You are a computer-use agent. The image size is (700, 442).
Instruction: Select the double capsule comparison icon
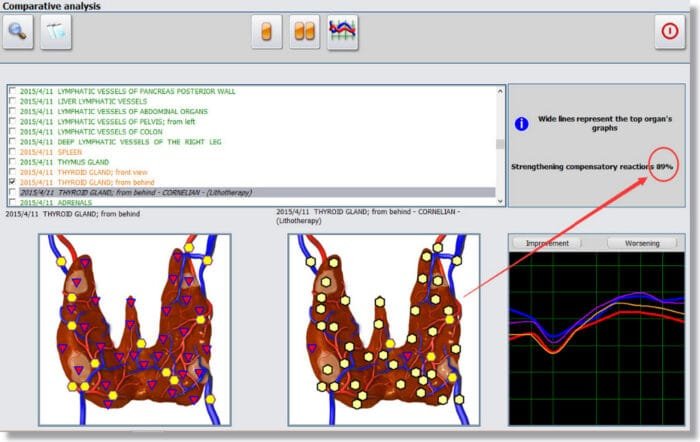[304, 32]
